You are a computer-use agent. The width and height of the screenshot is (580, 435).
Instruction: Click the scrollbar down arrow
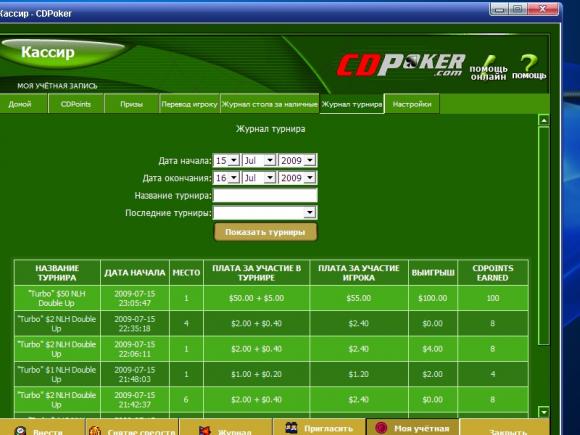pyautogui.click(x=544, y=412)
